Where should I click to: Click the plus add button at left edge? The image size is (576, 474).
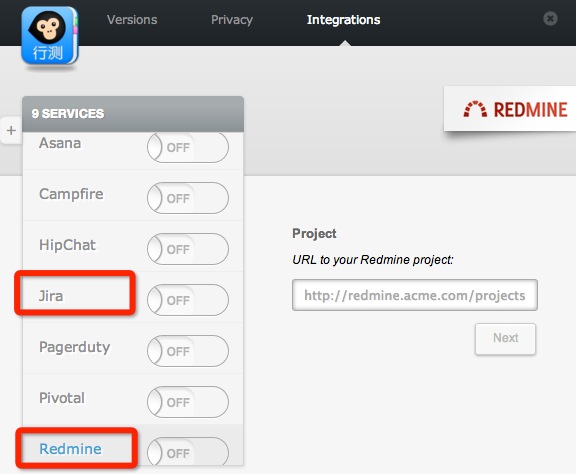(11, 130)
